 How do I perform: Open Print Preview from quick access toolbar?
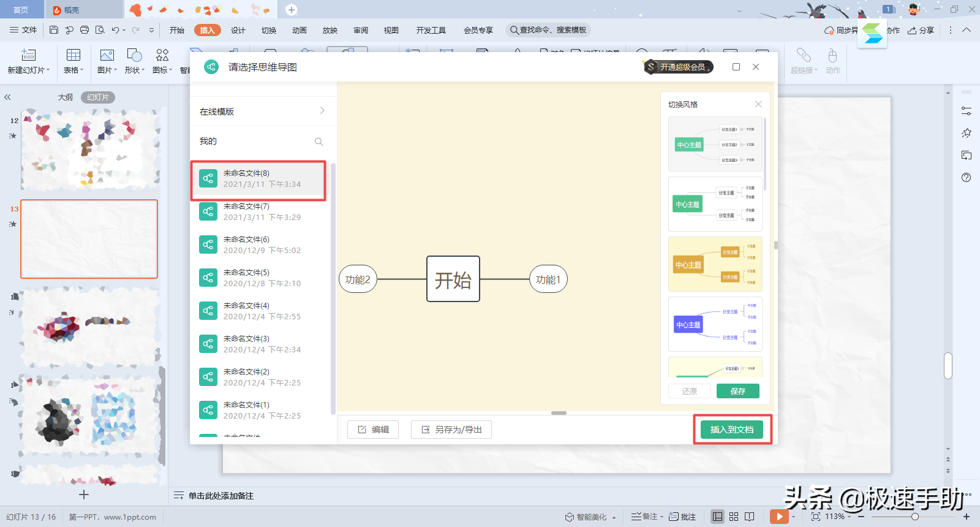pyautogui.click(x=100, y=30)
